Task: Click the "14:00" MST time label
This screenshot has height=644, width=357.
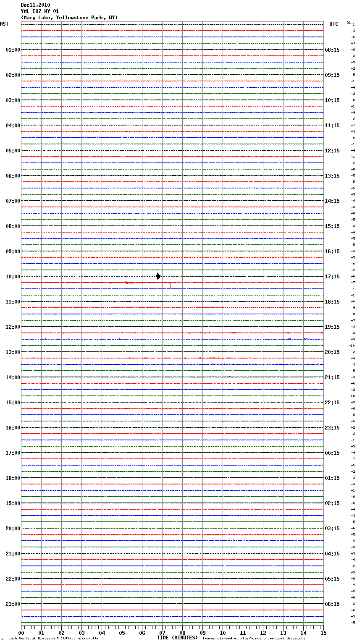Action: [x=13, y=377]
